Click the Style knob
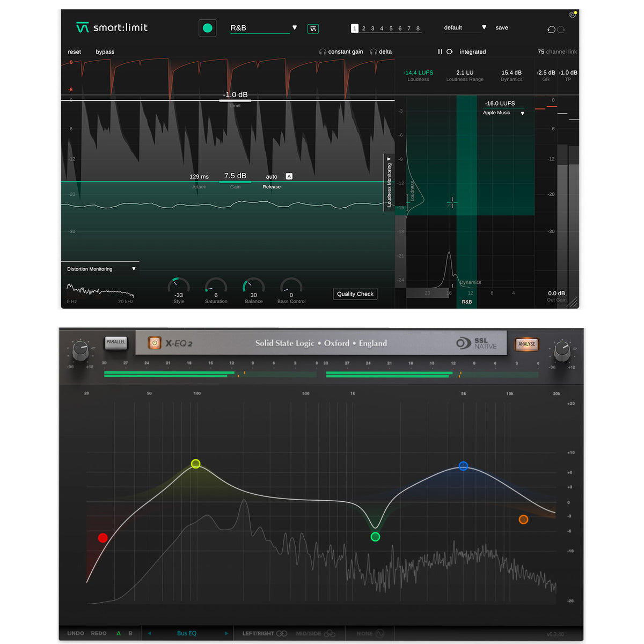Screen dimensions: 644x644 179,285
